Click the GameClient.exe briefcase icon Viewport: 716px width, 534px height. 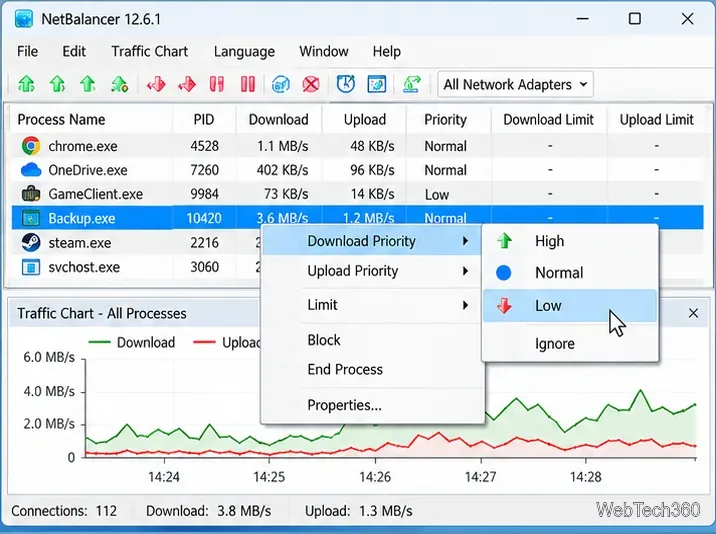point(31,194)
